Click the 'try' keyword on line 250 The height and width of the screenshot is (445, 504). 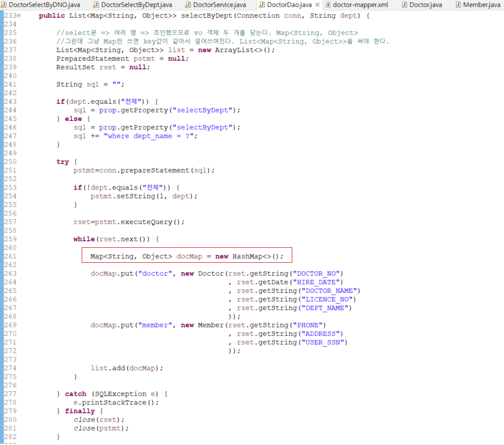63,162
